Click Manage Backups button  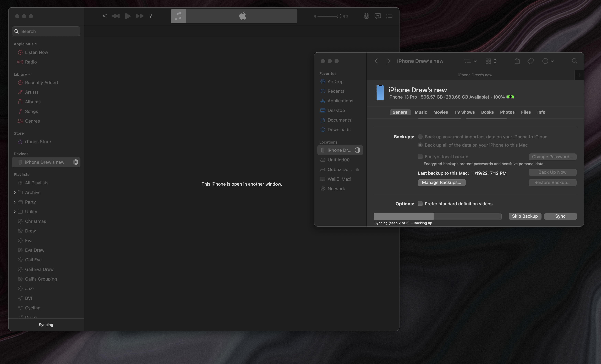pyautogui.click(x=441, y=183)
